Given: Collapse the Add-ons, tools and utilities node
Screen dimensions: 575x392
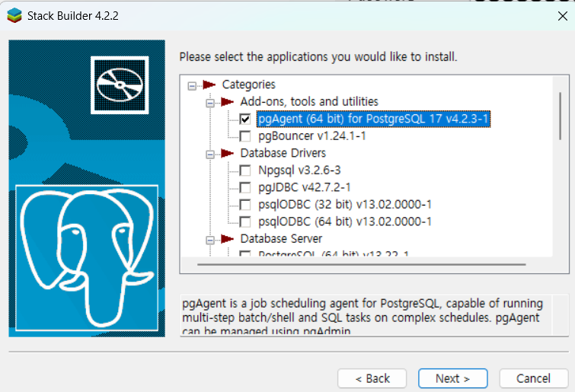Looking at the screenshot, I should pos(210,103).
